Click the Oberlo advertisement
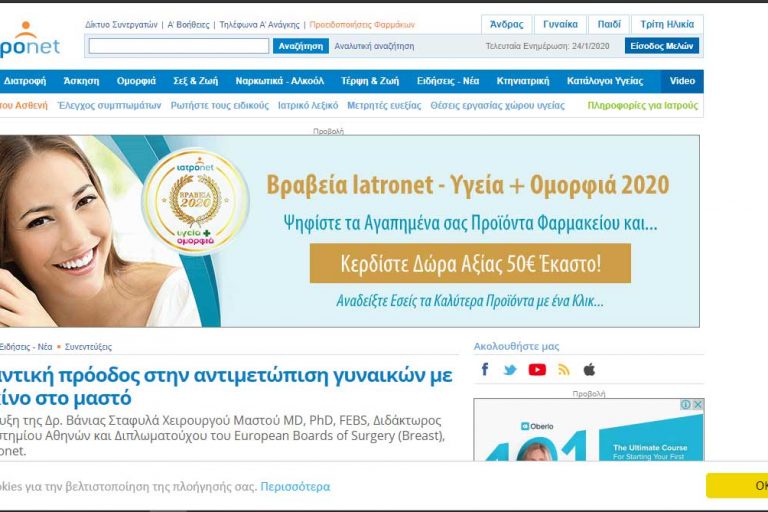 click(x=589, y=431)
